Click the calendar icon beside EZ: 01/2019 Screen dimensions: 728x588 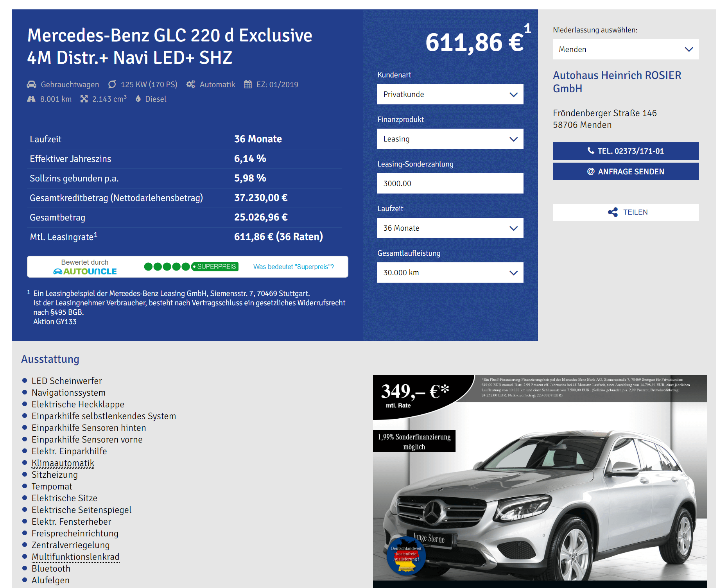tap(248, 84)
